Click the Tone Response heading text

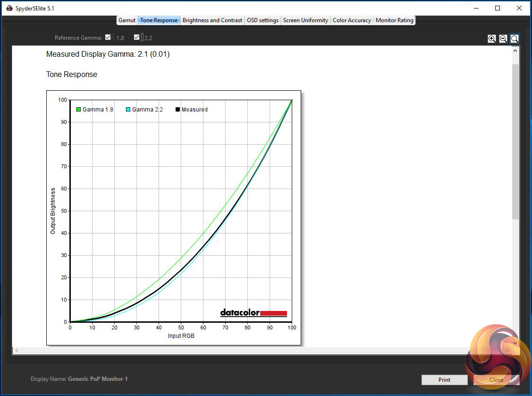(72, 74)
